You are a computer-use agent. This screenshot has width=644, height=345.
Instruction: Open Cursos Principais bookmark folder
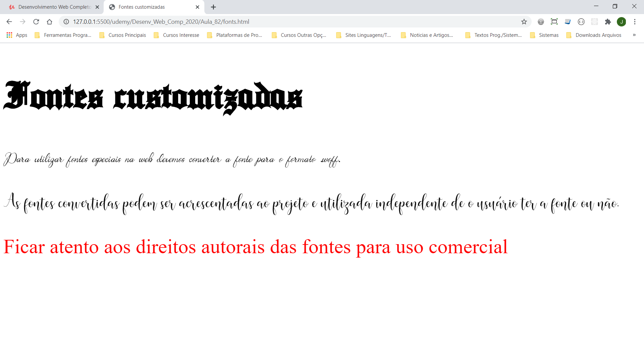[x=123, y=35]
